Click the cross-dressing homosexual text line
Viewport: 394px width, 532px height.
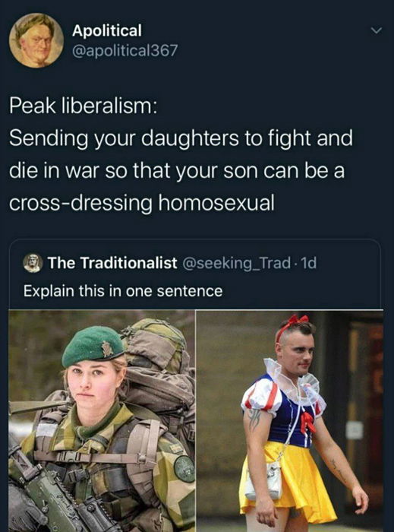tap(142, 203)
